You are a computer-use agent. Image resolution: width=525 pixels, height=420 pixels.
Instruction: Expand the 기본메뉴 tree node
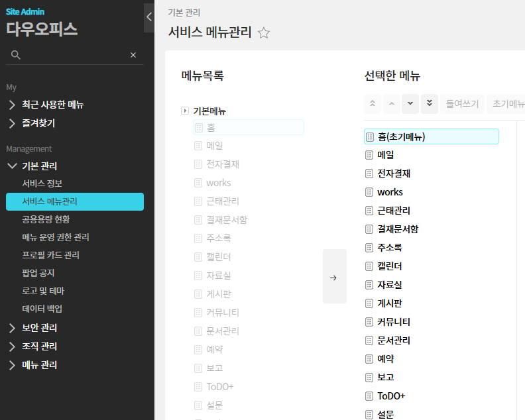185,111
